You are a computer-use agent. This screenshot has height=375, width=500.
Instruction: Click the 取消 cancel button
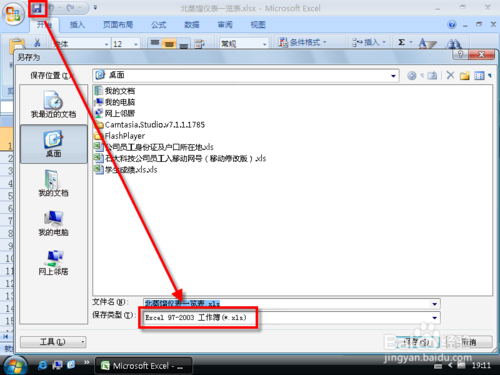[468, 342]
